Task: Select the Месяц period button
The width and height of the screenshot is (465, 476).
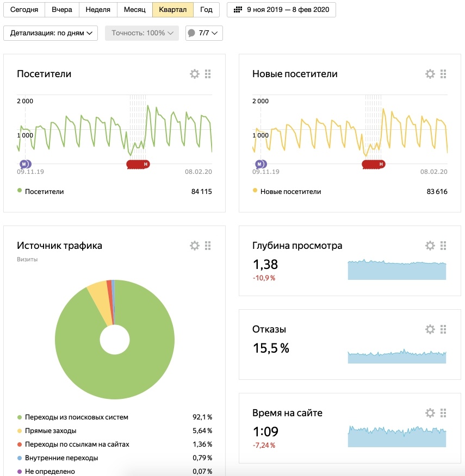Action: [134, 10]
